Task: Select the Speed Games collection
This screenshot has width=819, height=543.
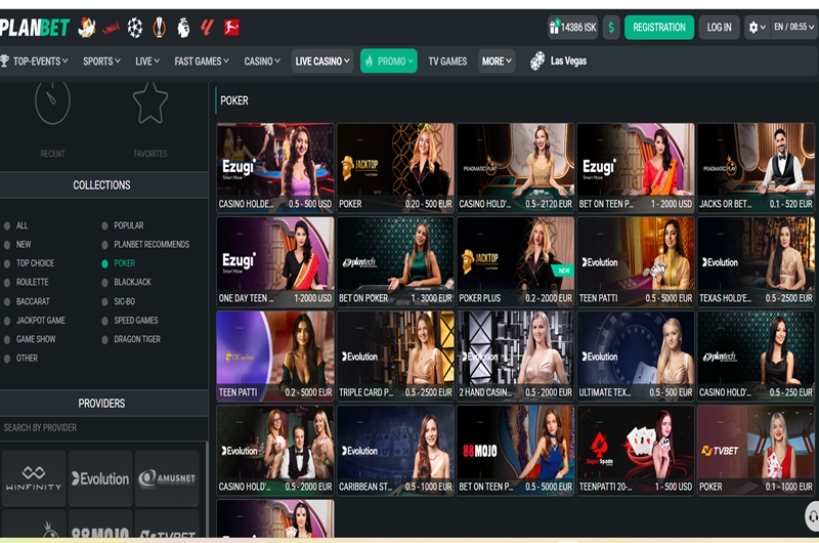Action: click(130, 320)
